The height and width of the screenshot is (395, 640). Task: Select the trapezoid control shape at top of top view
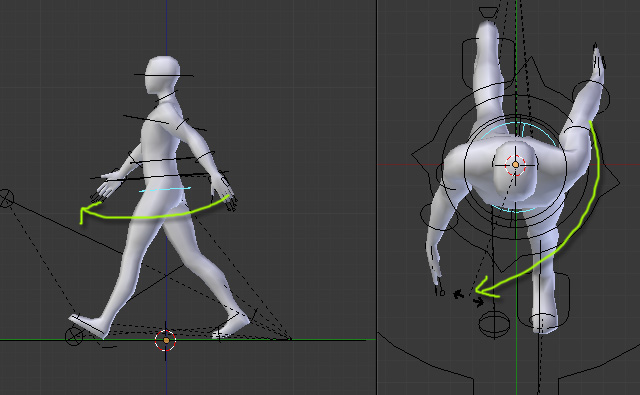tap(488, 12)
